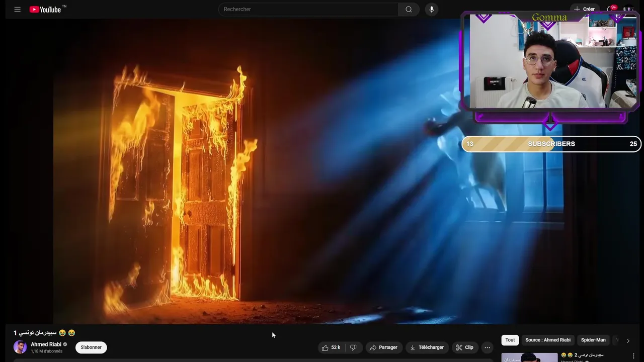Start voice search with microphone icon
The width and height of the screenshot is (644, 362).
(x=431, y=9)
